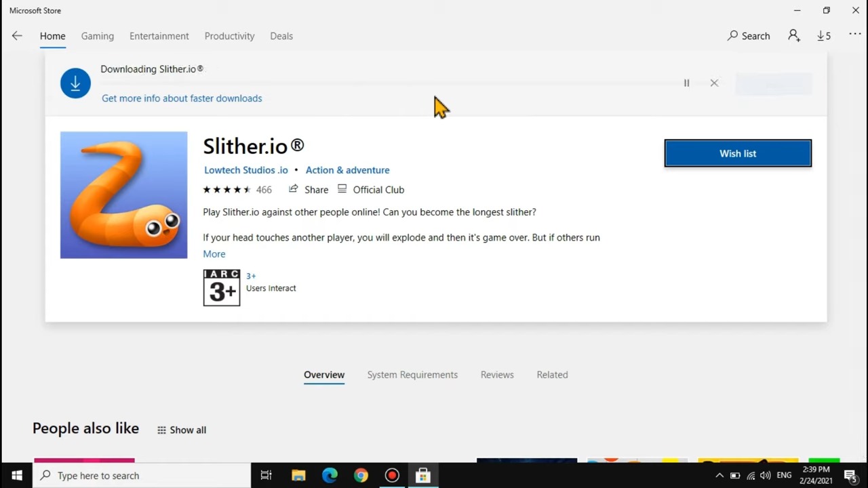Open the Action & adventure category link

coord(347,170)
